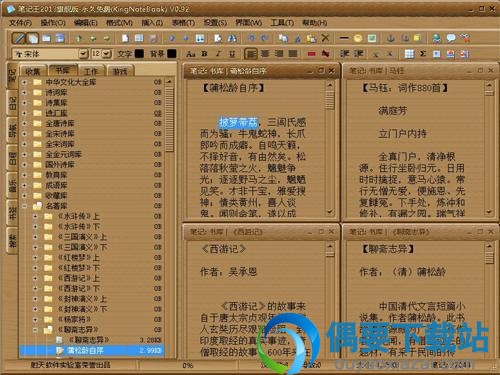Viewport: 500px width, 375px height.
Task: Click the Sigma sum icon
Action: (423, 54)
